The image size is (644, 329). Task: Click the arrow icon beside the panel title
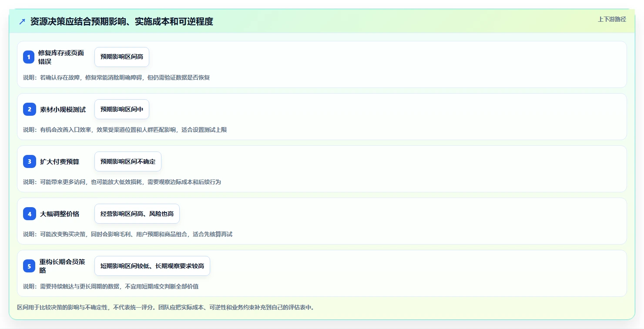[x=22, y=22]
